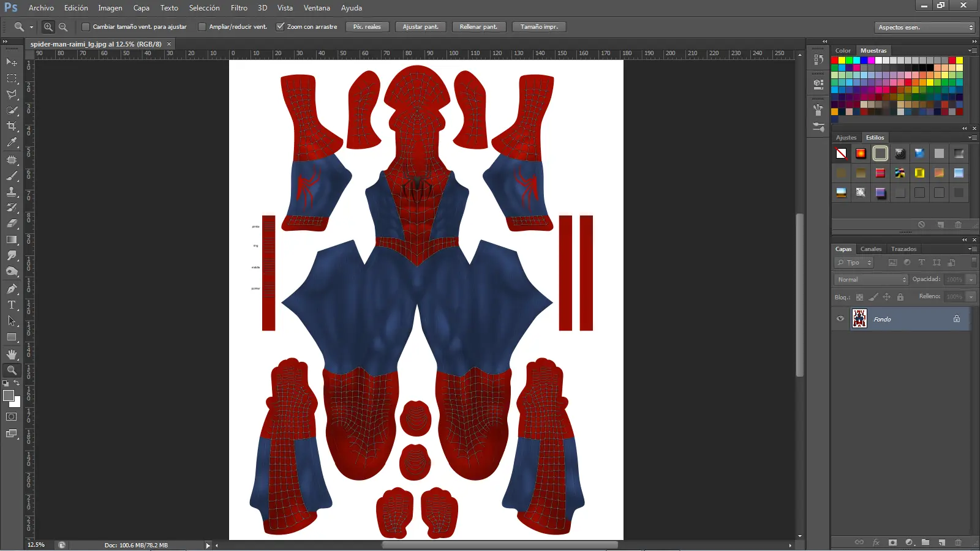Switch to the Canales tab
The height and width of the screenshot is (551, 980).
pos(871,249)
